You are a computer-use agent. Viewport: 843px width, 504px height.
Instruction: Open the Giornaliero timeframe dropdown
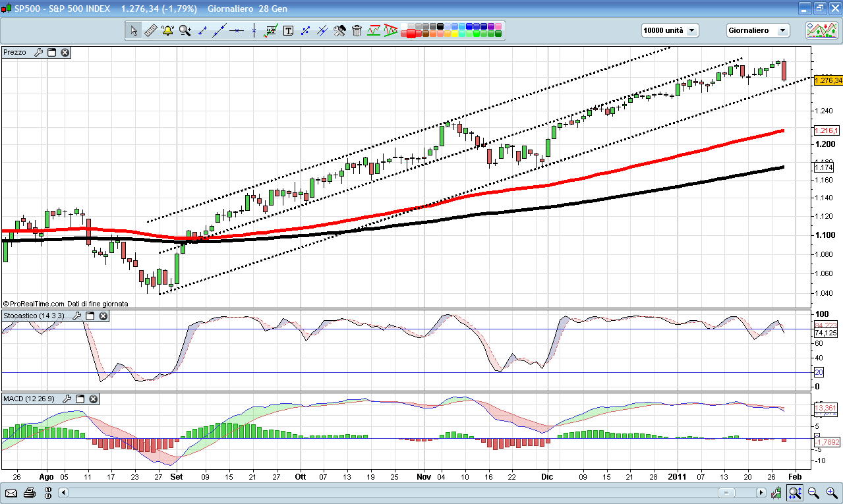click(x=757, y=30)
